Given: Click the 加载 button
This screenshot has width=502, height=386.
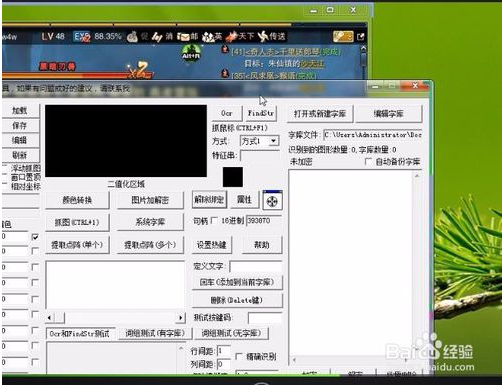Looking at the screenshot, I should click(x=20, y=111).
